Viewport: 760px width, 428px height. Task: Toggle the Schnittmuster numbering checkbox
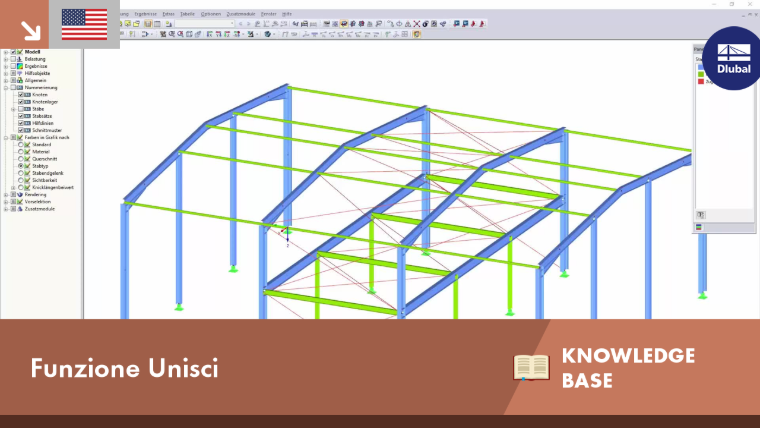coord(21,130)
